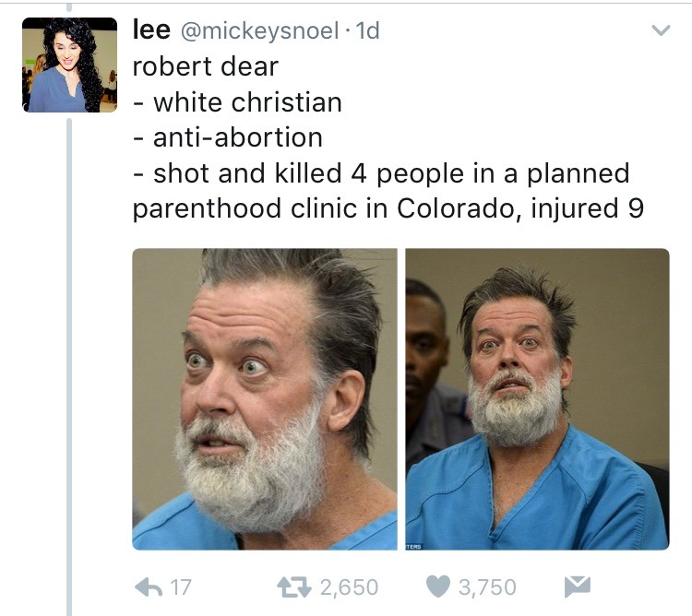Image resolution: width=692 pixels, height=616 pixels.
Task: Select the "- anti-abortion" text line
Action: (x=228, y=137)
